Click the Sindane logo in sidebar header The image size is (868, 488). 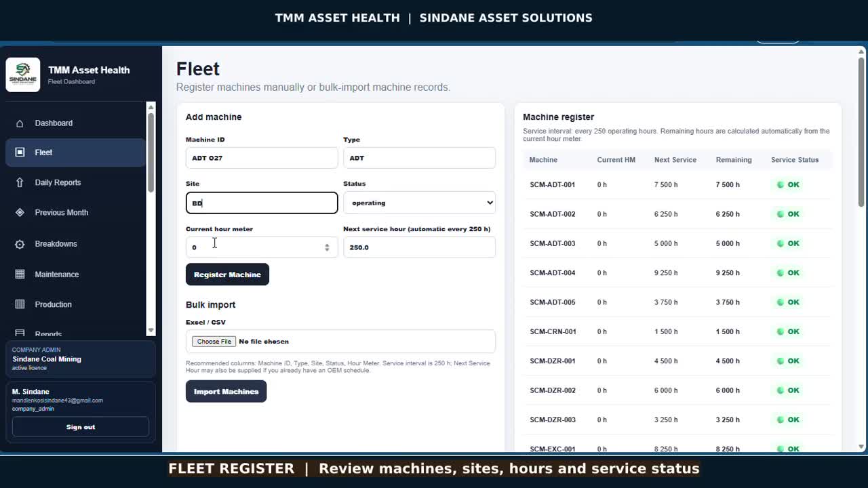[23, 75]
